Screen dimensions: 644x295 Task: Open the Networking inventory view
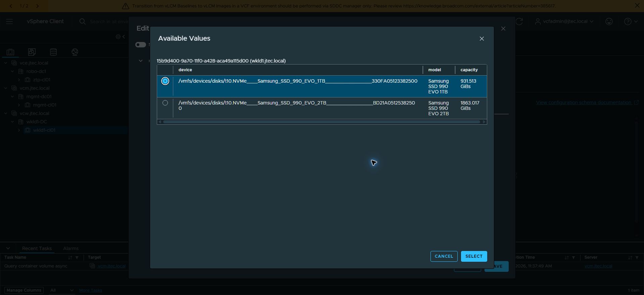pyautogui.click(x=75, y=52)
